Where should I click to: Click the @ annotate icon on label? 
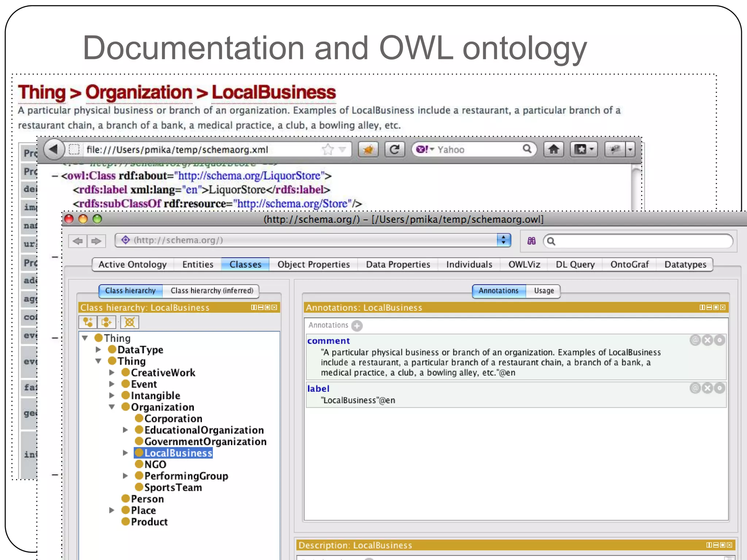click(695, 388)
